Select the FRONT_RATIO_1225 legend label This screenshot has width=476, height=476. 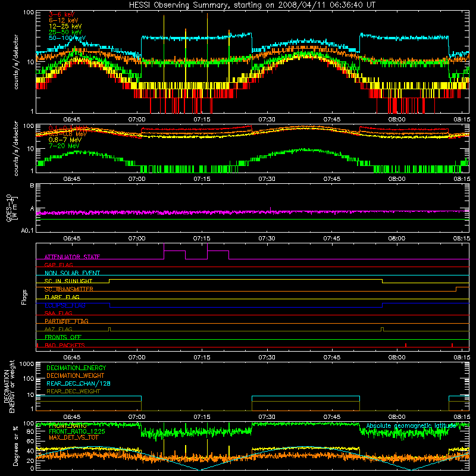77,431
